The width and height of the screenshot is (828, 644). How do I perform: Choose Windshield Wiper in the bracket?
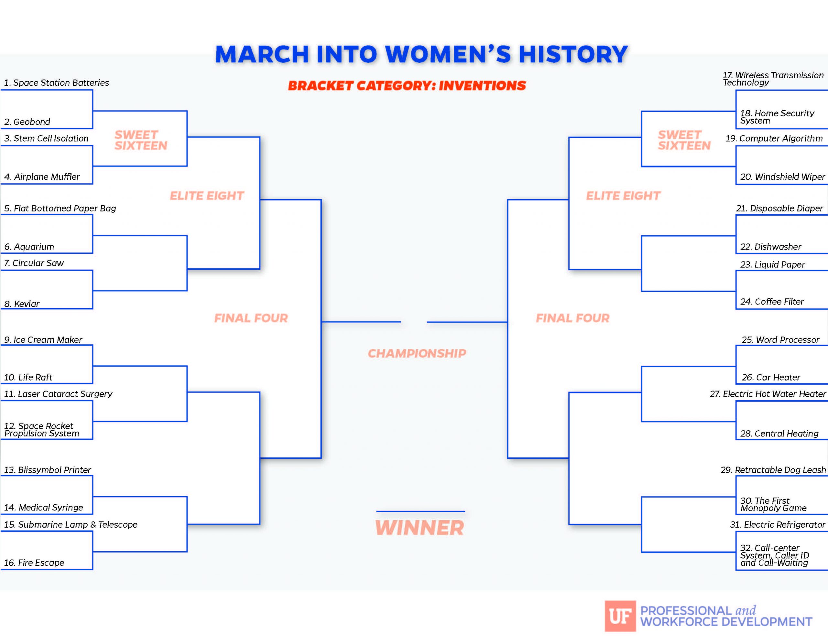click(x=782, y=177)
